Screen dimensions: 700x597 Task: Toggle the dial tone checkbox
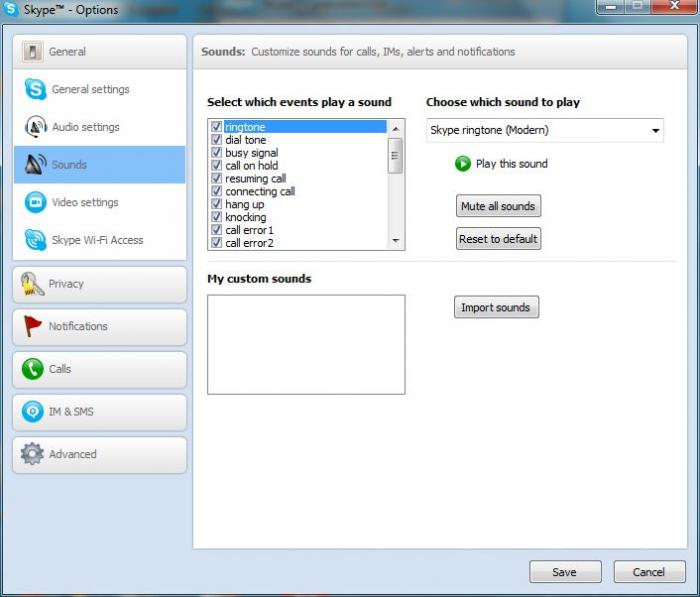pos(217,140)
